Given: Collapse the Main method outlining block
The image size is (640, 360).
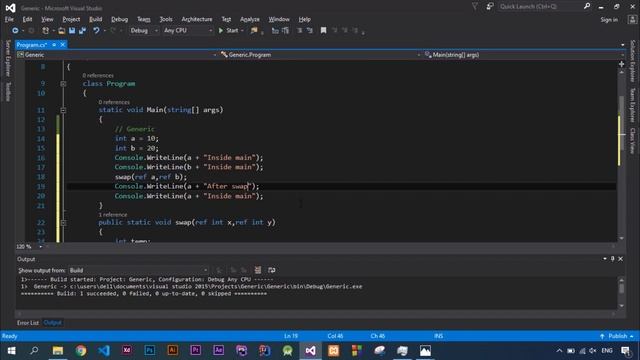Looking at the screenshot, I should pyautogui.click(x=63, y=110).
